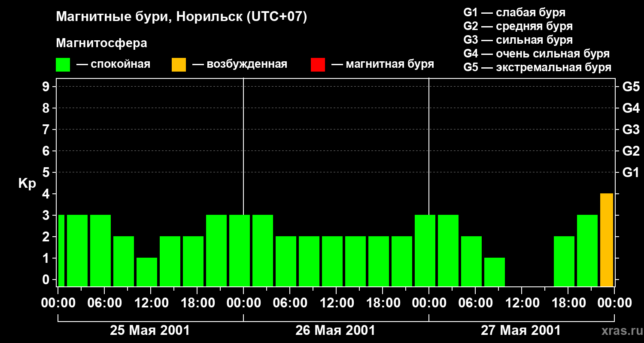Click the '12:00' time label above 25 Мая
The height and width of the screenshot is (343, 644).
[x=151, y=303]
